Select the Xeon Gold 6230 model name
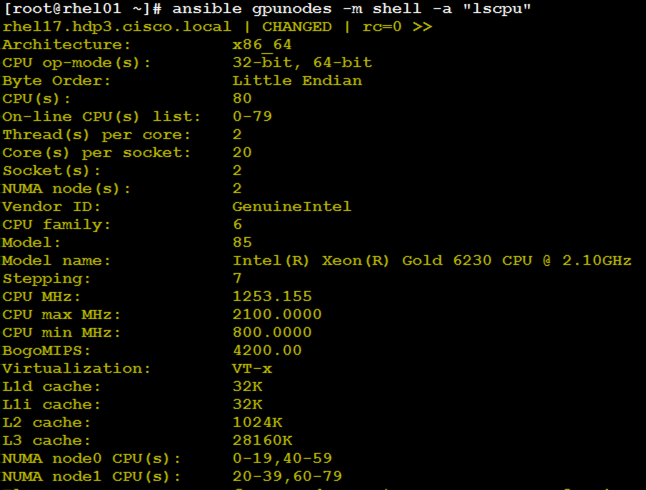 click(x=432, y=260)
